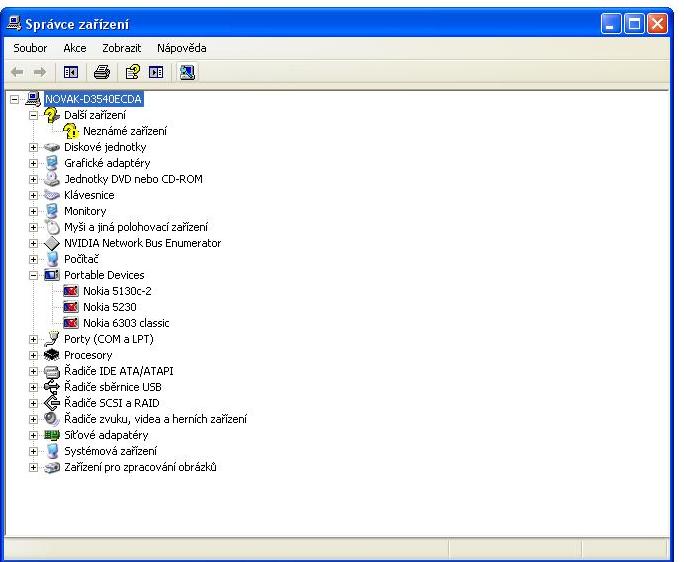Viewport: 684px width, 562px height.
Task: Click Scan for hardware changes icon
Action: [187, 72]
